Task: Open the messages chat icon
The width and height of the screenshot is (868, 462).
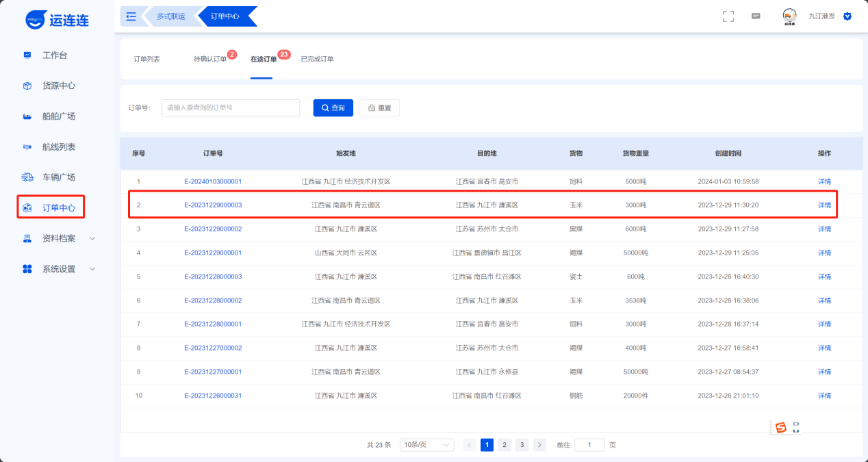Action: click(x=756, y=16)
